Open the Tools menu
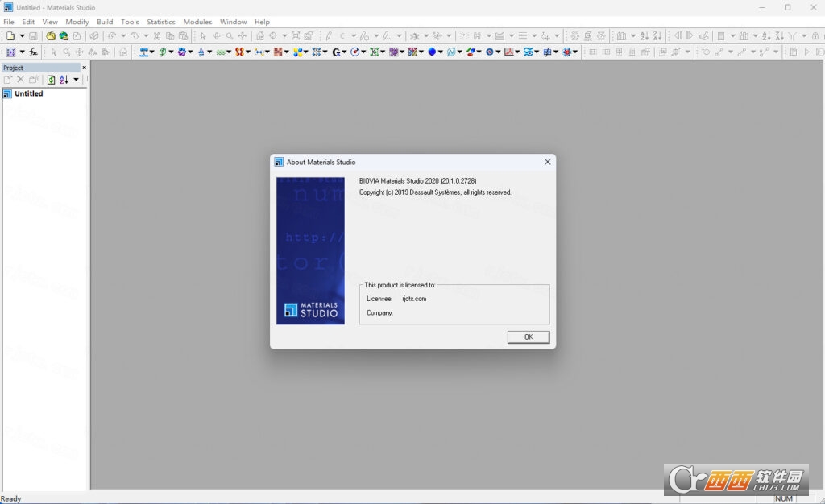Viewport: 825px width, 504px height. coord(130,22)
